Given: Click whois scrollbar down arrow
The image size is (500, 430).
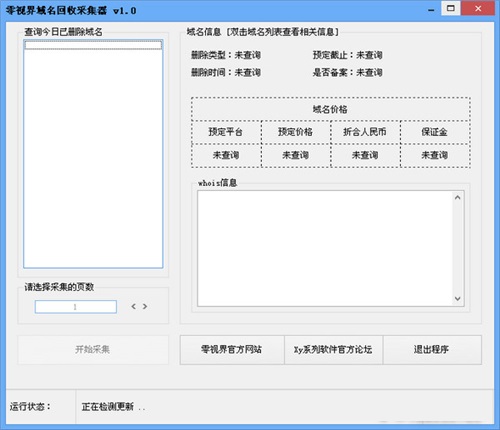Looking at the screenshot, I should [x=458, y=298].
